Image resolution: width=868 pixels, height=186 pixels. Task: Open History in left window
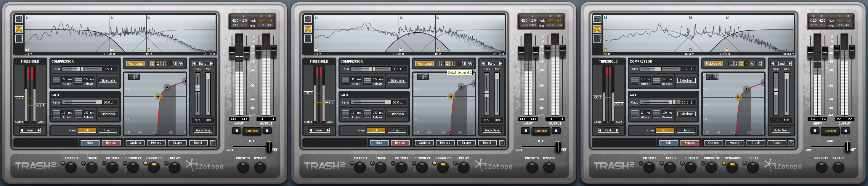pos(156,143)
